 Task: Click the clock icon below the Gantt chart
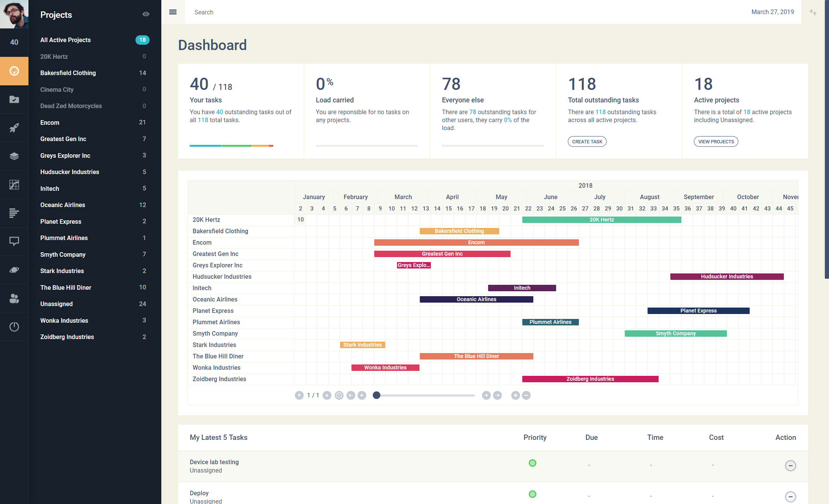339,396
